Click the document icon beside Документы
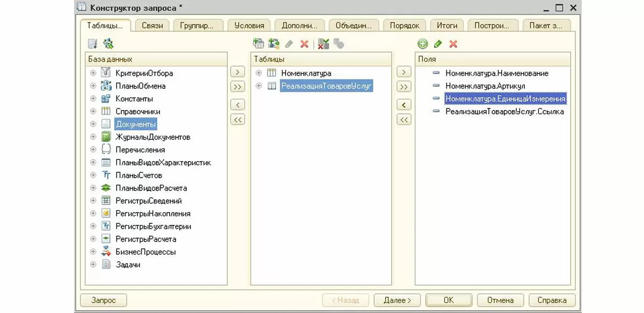 point(106,124)
